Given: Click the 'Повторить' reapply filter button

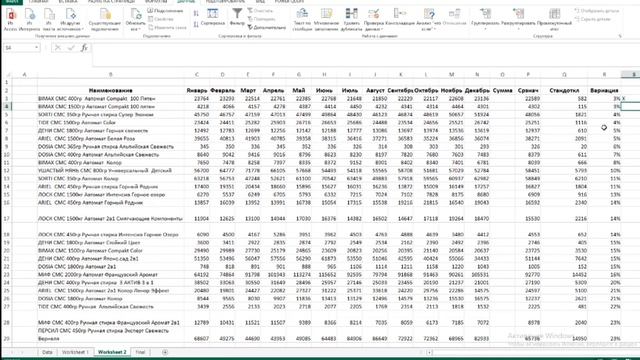Looking at the screenshot, I should point(261,19).
